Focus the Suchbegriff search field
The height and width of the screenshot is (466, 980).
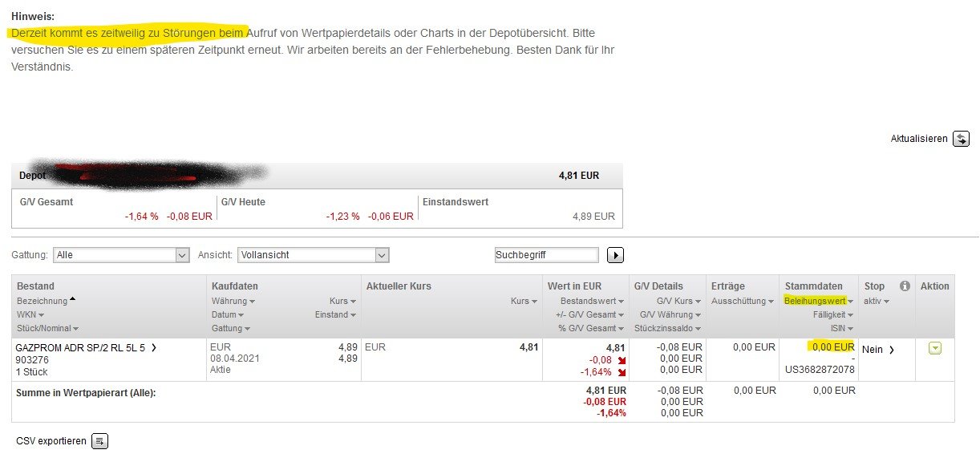pos(546,255)
